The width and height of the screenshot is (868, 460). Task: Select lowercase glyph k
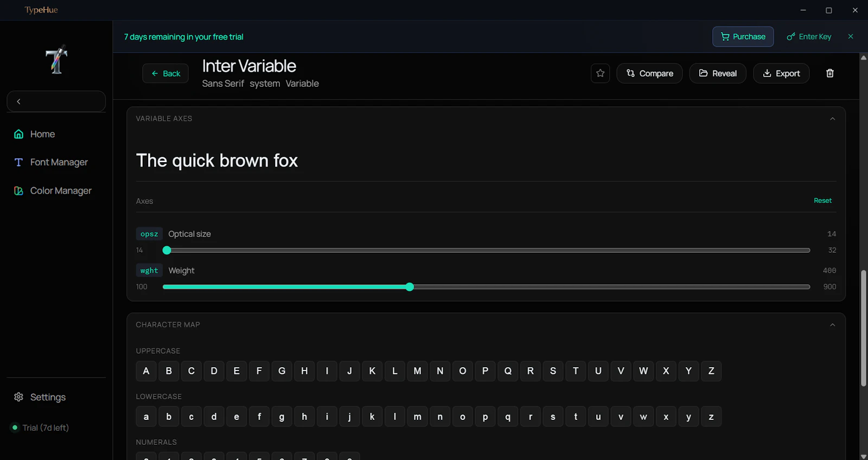(x=372, y=417)
